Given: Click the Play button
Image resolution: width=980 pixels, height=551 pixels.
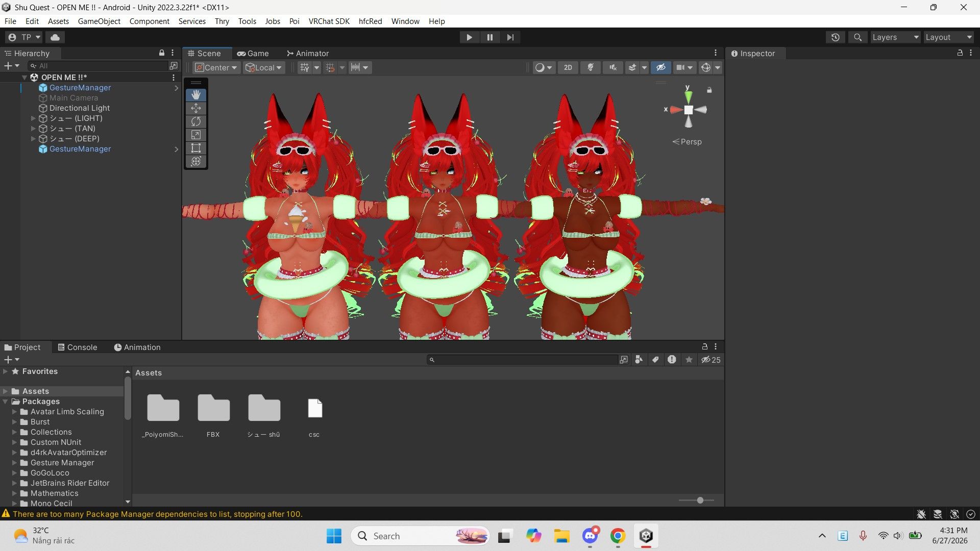Looking at the screenshot, I should point(469,37).
